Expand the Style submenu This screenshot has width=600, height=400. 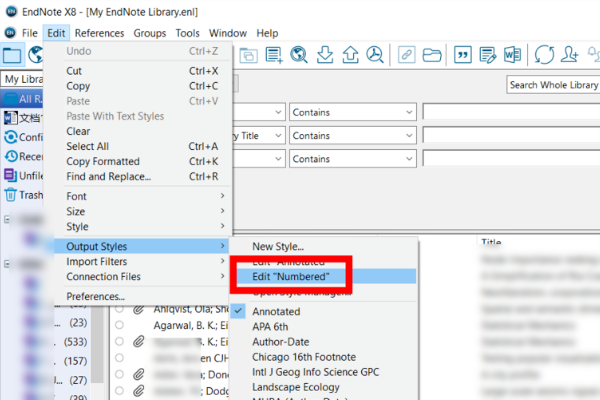point(144,226)
